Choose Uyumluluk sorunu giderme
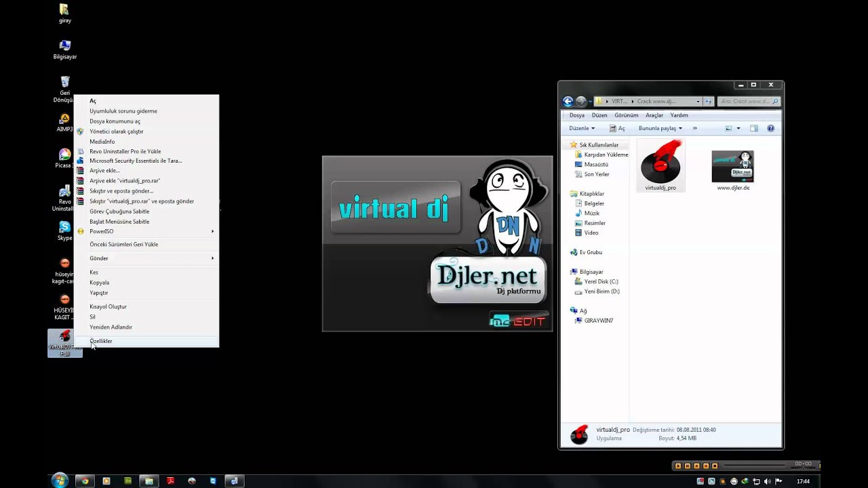 pyautogui.click(x=146, y=111)
